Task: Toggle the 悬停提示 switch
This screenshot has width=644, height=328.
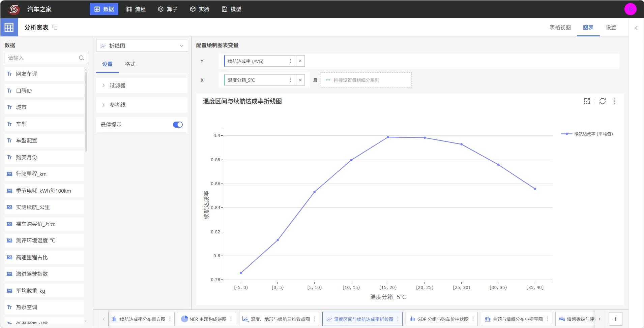Action: pyautogui.click(x=178, y=125)
